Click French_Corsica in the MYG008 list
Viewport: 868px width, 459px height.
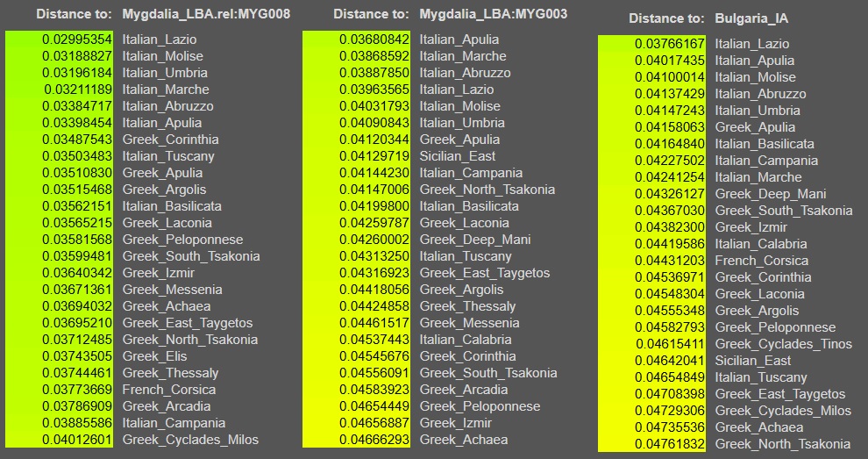[x=169, y=389]
